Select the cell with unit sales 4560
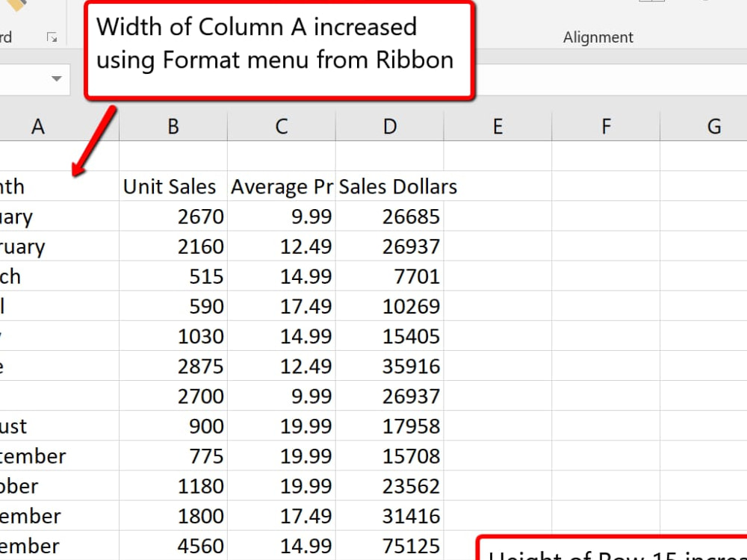This screenshot has width=747, height=560. point(173,546)
